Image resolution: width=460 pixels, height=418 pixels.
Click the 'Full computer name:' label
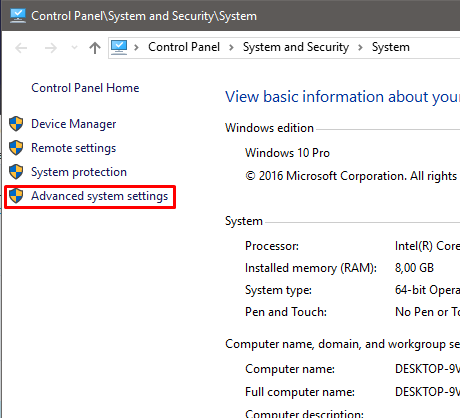pyautogui.click(x=300, y=392)
